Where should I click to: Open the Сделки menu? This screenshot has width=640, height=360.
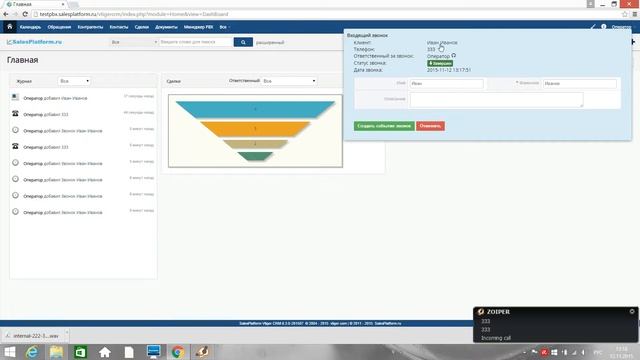(x=142, y=27)
